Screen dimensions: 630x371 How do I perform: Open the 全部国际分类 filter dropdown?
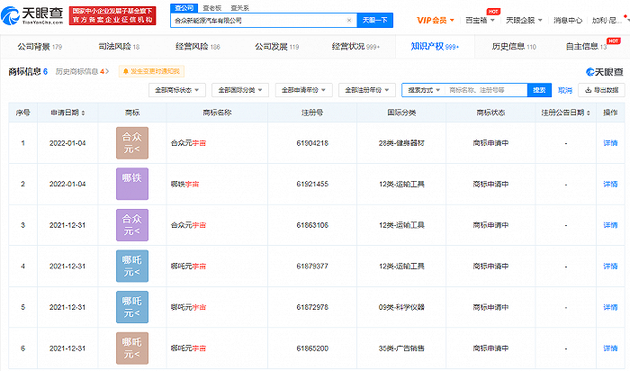(240, 90)
